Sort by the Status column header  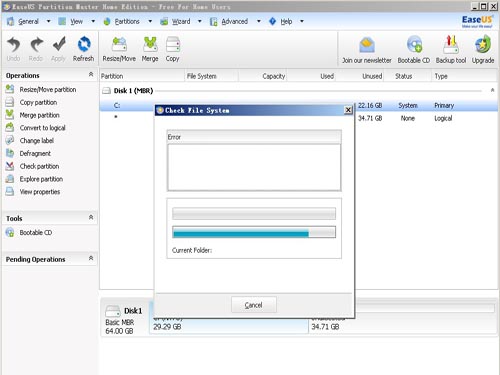click(x=408, y=76)
